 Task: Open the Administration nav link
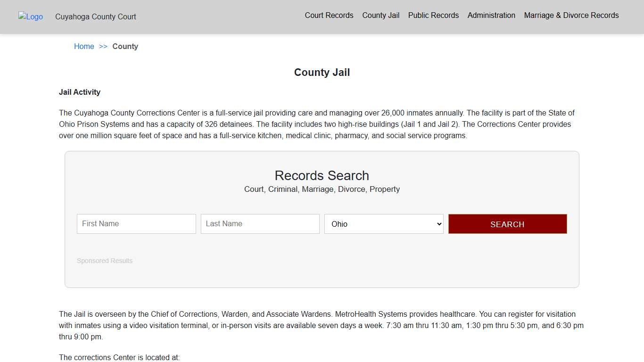click(491, 15)
